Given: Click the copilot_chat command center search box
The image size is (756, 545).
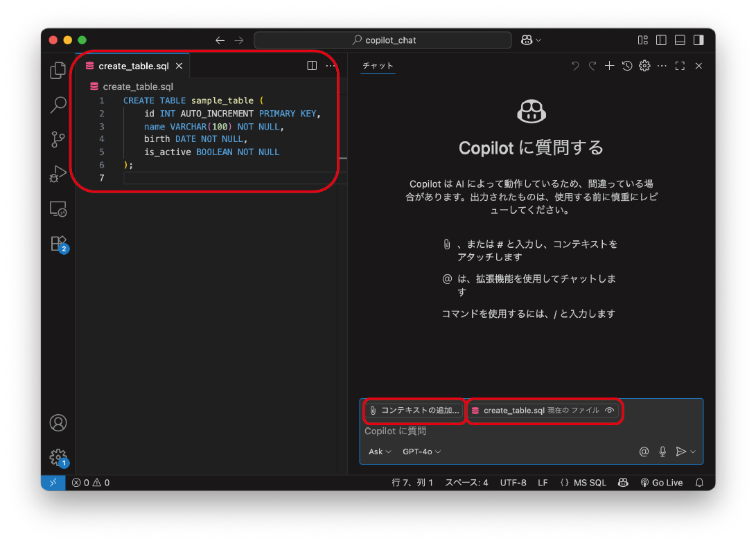Looking at the screenshot, I should click(383, 40).
